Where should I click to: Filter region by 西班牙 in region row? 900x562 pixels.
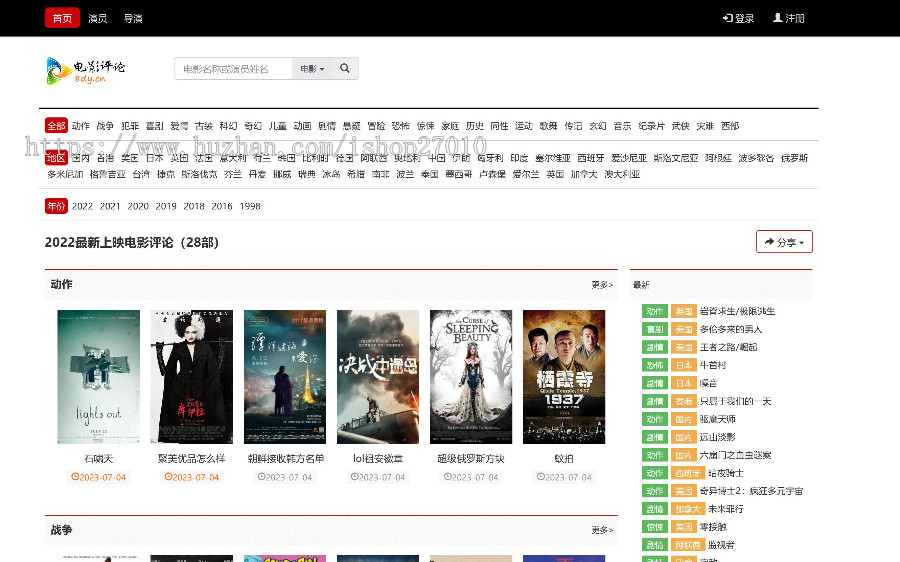tap(591, 158)
